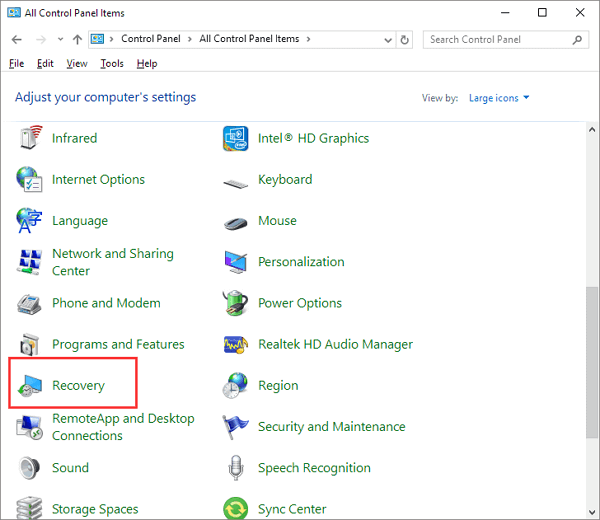
Task: Expand the View by Large icons dropdown
Action: [498, 98]
